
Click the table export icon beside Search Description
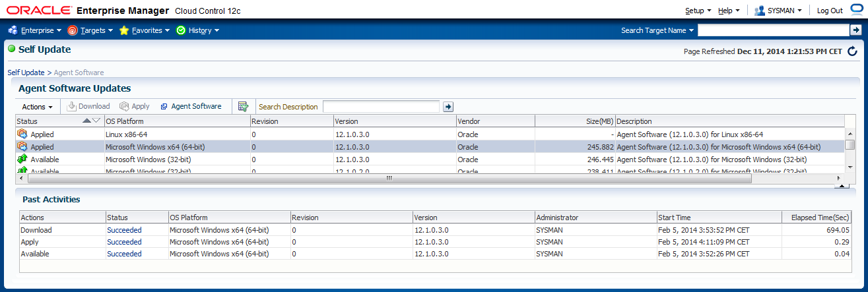[x=243, y=107]
